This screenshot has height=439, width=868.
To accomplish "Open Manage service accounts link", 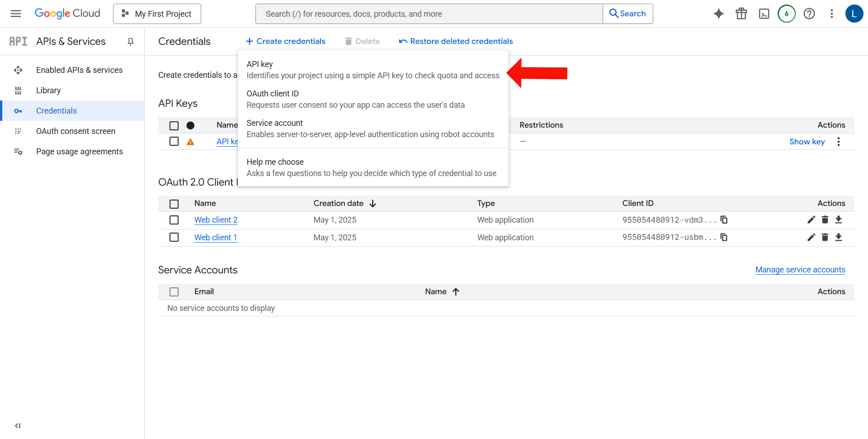I will pos(800,270).
